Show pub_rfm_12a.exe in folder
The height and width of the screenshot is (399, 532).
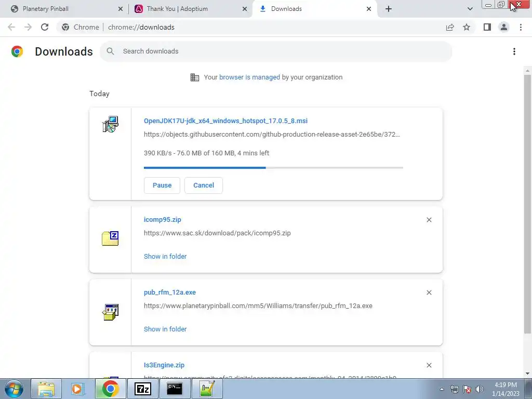point(165,329)
